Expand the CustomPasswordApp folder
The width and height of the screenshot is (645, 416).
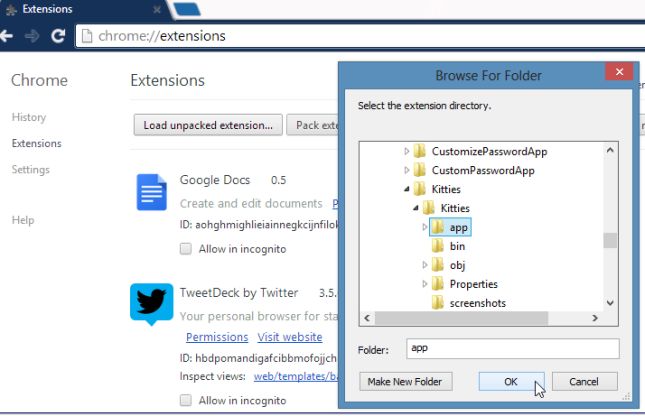click(406, 170)
